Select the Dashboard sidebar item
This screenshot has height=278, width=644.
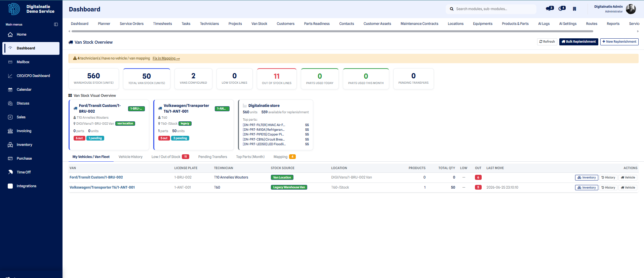[30, 48]
